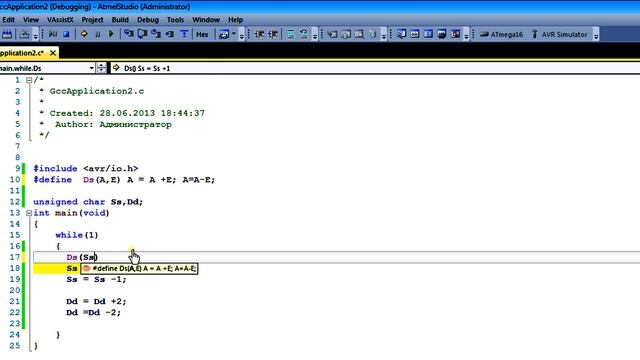This screenshot has height=360, width=640.
Task: Click the decrease indent icon
Action: [x=259, y=35]
